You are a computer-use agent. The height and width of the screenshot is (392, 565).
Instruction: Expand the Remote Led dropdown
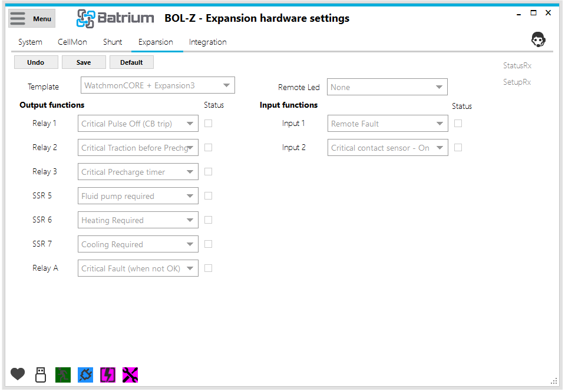point(387,87)
